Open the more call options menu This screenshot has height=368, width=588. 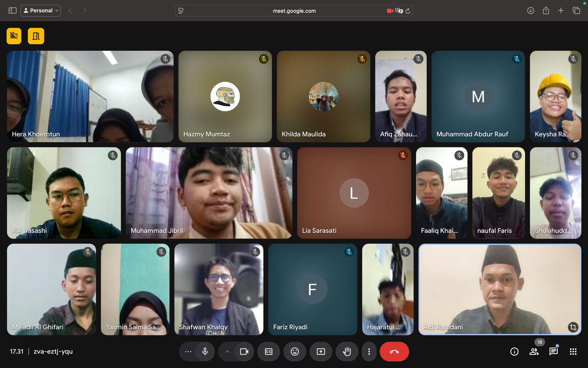[x=369, y=351]
